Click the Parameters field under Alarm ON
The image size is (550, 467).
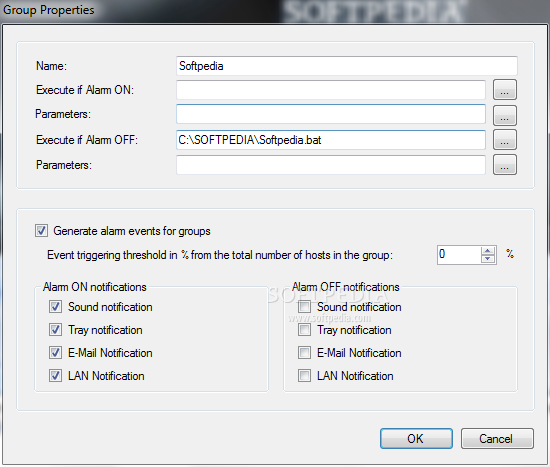point(331,114)
